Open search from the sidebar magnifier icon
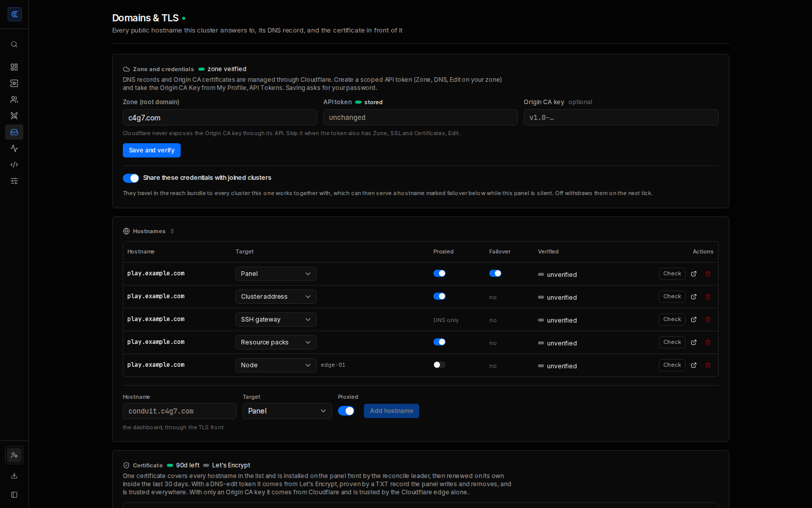The height and width of the screenshot is (508, 812). click(14, 44)
